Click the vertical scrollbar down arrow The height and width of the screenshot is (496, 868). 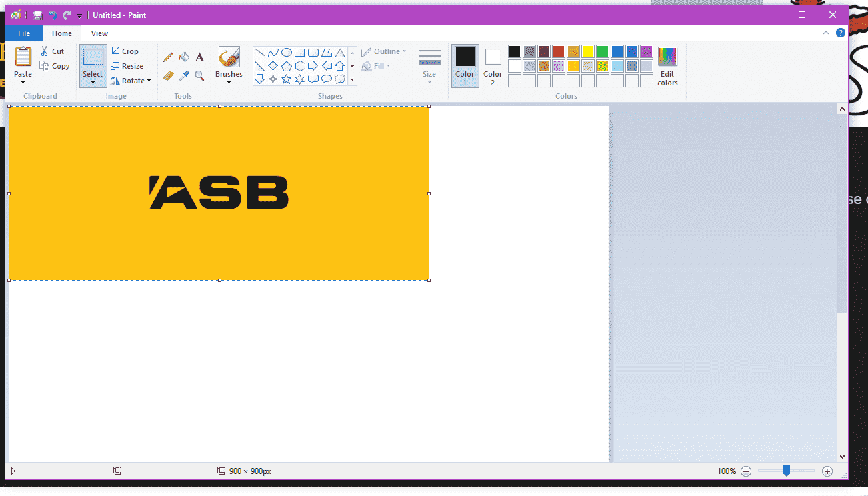point(842,456)
